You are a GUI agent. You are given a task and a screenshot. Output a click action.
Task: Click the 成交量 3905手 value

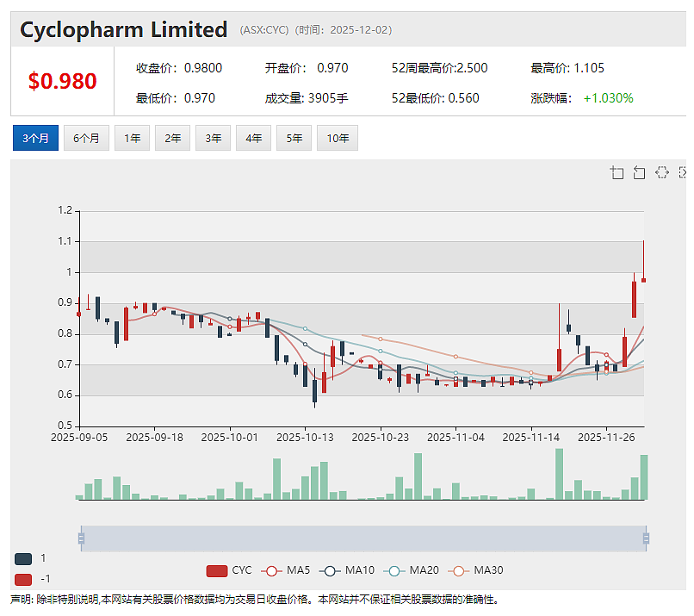point(328,98)
